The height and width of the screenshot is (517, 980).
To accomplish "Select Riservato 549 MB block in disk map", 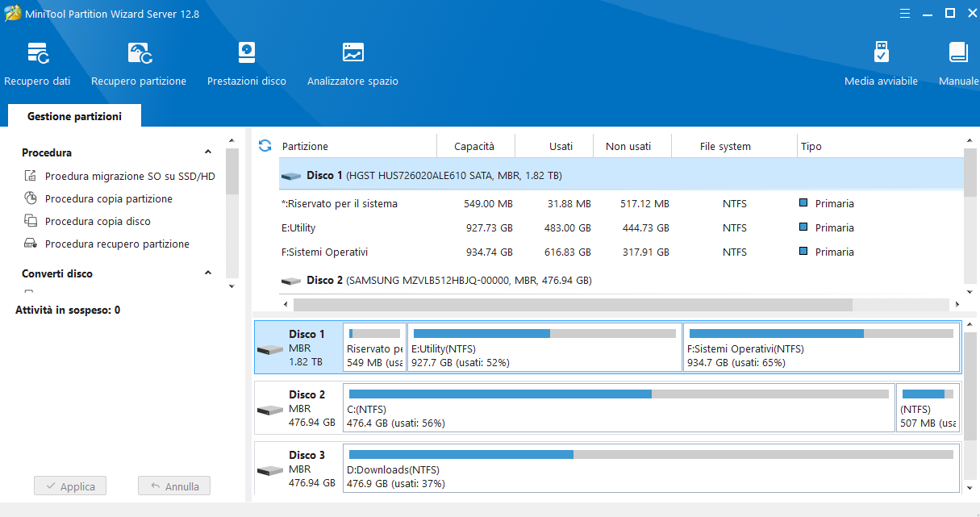I will 374,348.
